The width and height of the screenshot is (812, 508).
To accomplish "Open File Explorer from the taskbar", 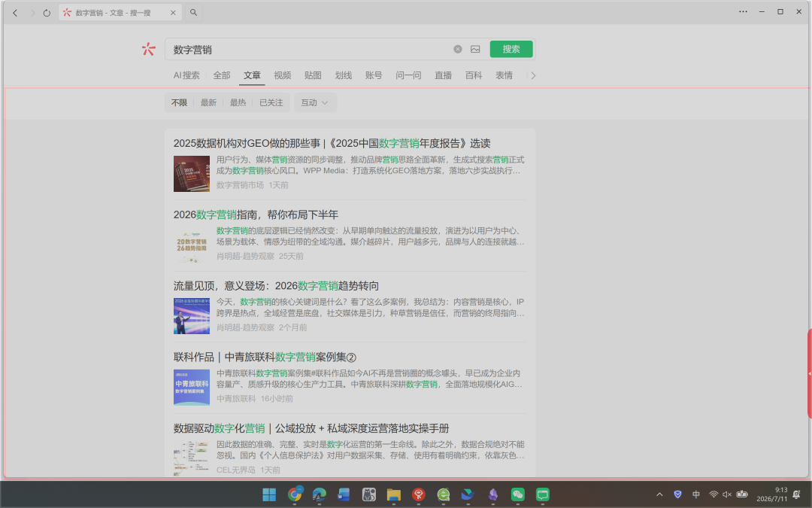I will pos(393,494).
